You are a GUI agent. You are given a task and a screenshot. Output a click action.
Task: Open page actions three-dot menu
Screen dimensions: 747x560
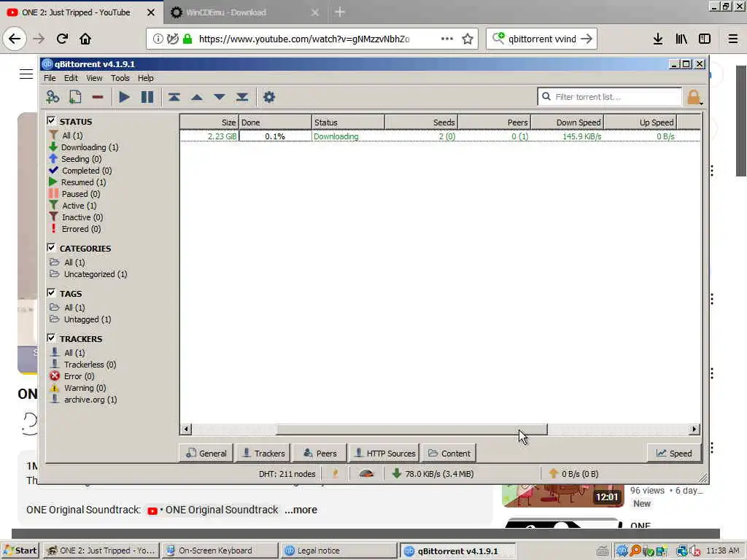click(x=447, y=39)
